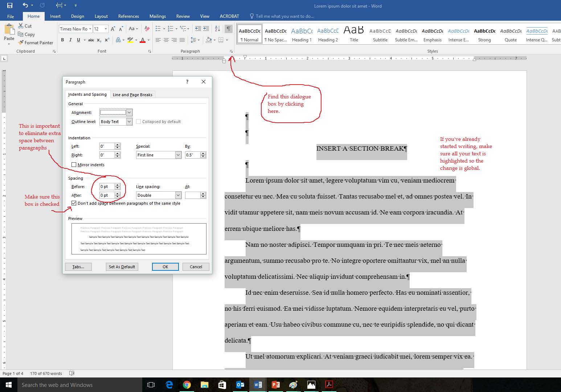Open the Layout ribbon tab

(101, 16)
